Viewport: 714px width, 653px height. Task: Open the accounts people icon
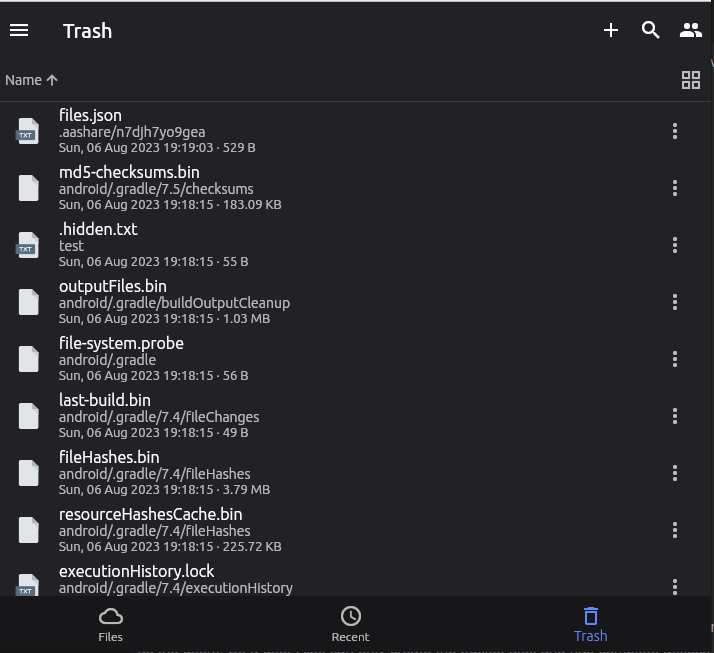pyautogui.click(x=690, y=31)
